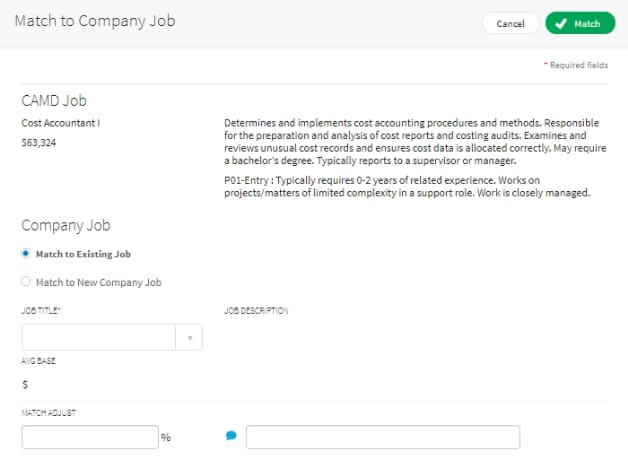628x459 pixels.
Task: Focus the Match Adjust percent input
Action: [x=90, y=437]
